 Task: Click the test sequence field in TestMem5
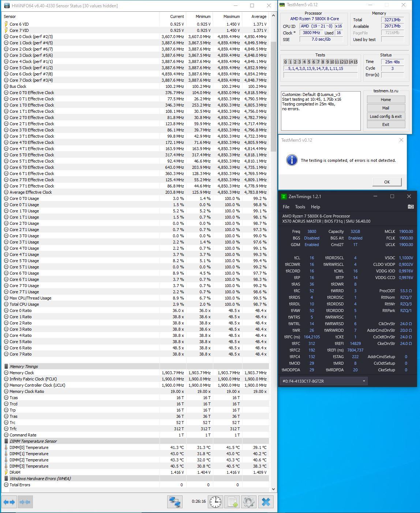(x=320, y=68)
